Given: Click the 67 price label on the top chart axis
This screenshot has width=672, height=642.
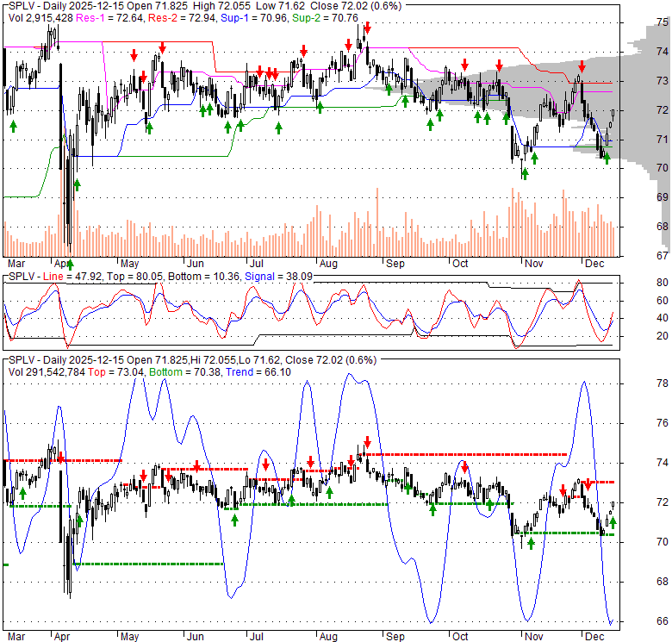Looking at the screenshot, I should [x=663, y=256].
